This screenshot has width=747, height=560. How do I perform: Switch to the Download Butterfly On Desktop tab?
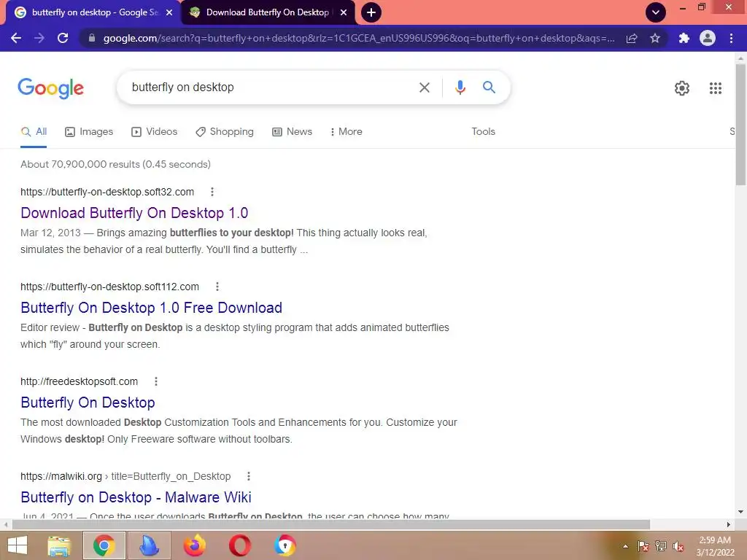coord(268,12)
